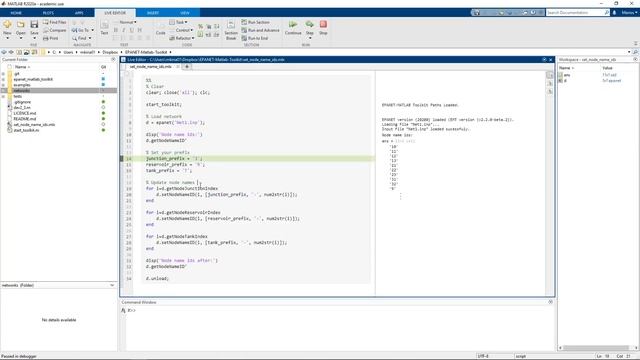Toggle underline text formatting
Image resolution: width=640 pixels, height=360 pixels.
pos(131,30)
